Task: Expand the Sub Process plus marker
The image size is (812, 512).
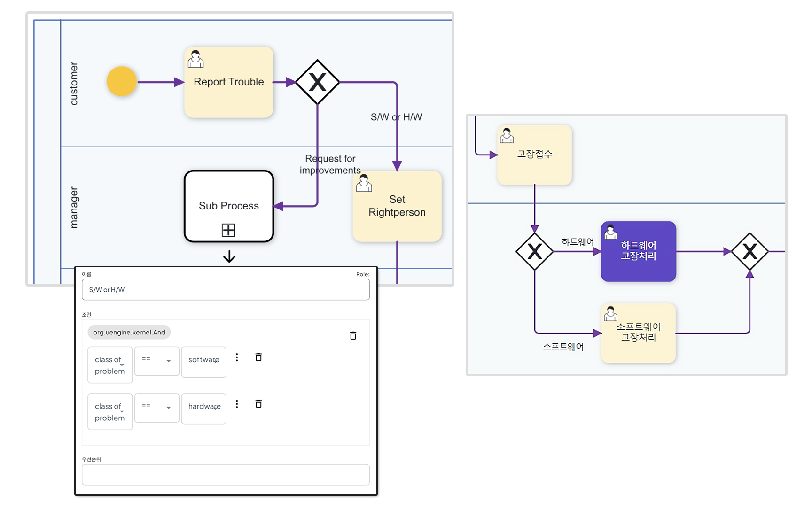Action: coord(228,230)
